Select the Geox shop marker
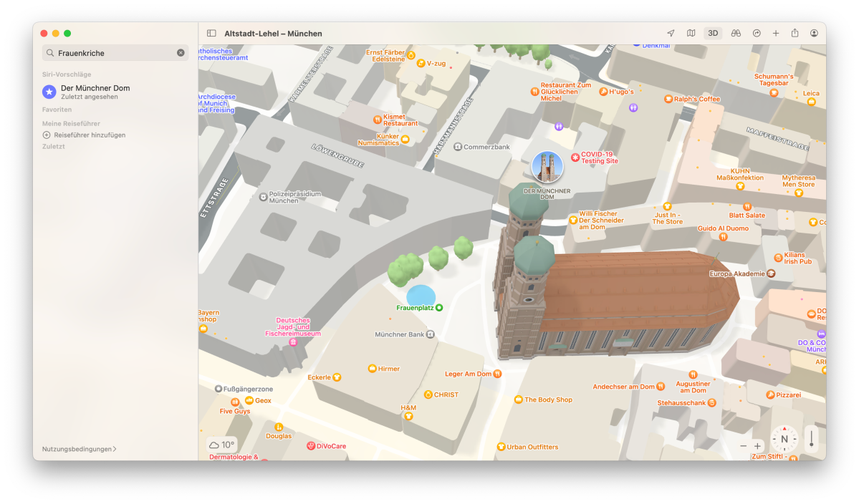This screenshot has height=504, width=859. 249,400
